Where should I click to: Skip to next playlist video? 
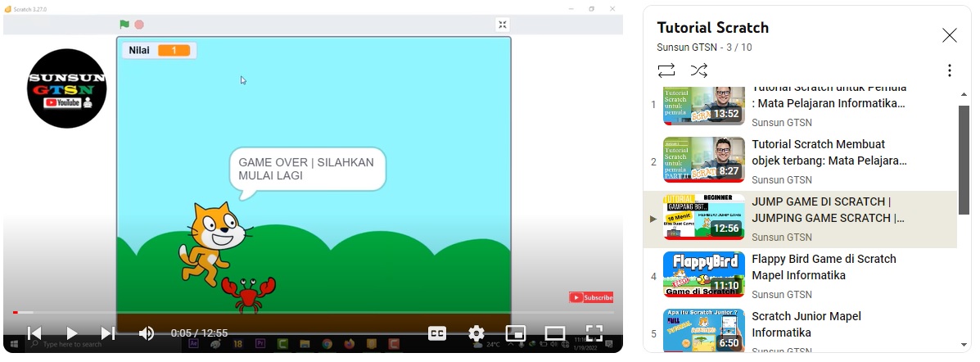(x=108, y=333)
